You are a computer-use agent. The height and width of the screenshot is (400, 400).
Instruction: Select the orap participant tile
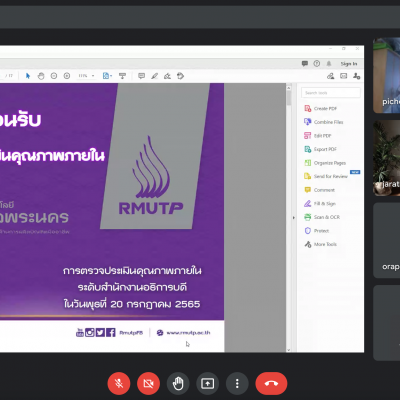click(x=387, y=240)
